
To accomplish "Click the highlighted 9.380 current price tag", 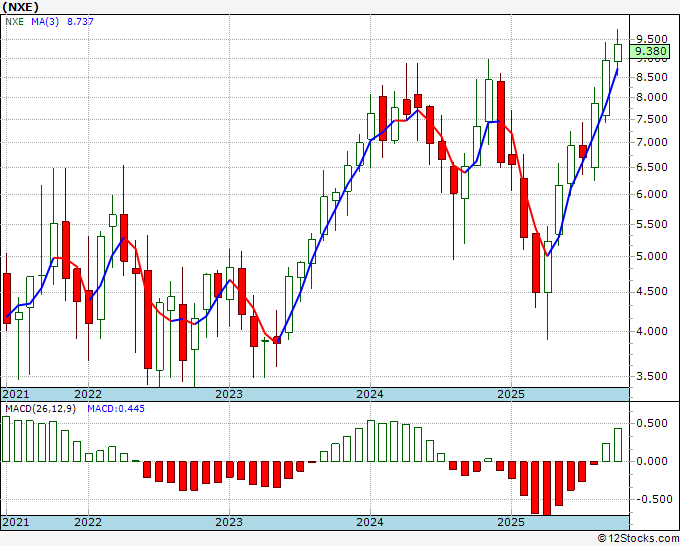I will [650, 51].
